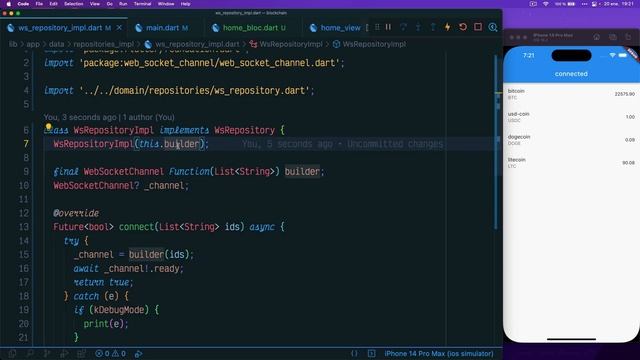Open the Apple menu

(x=9, y=4)
